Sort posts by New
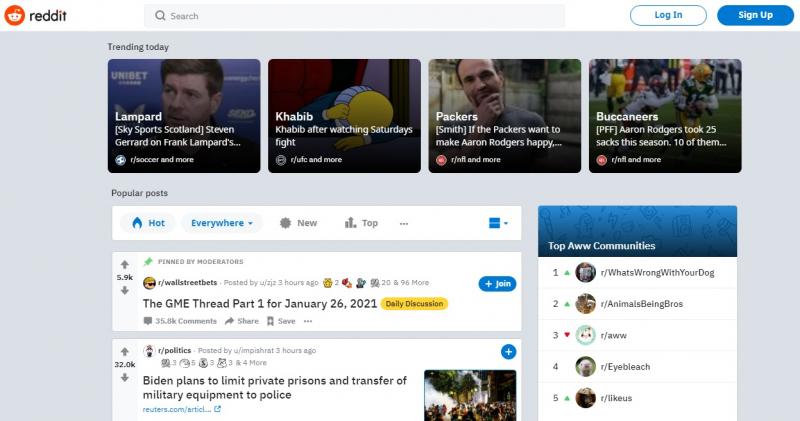Viewport: 800px width, 421px height. point(298,223)
